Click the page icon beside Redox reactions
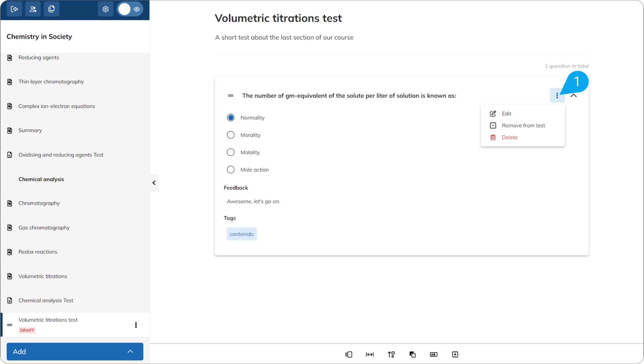The image size is (644, 364). click(10, 252)
